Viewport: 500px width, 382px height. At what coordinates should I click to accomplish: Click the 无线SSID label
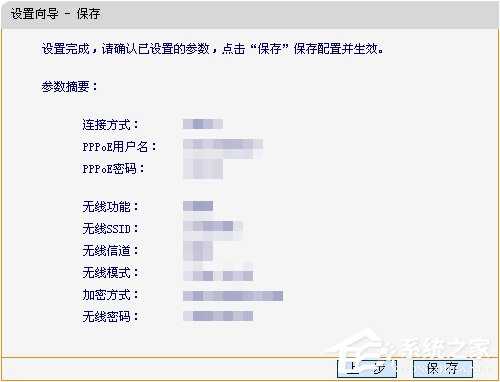click(110, 229)
